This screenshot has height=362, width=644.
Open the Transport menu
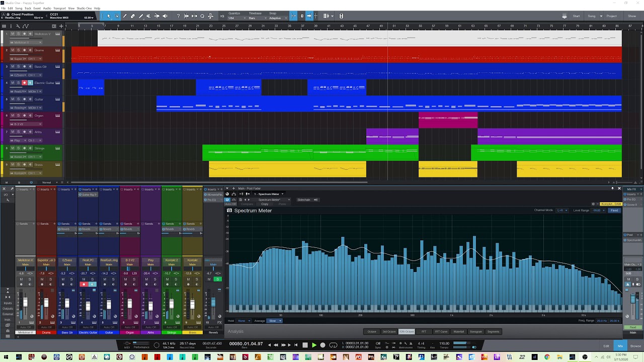coord(59,9)
